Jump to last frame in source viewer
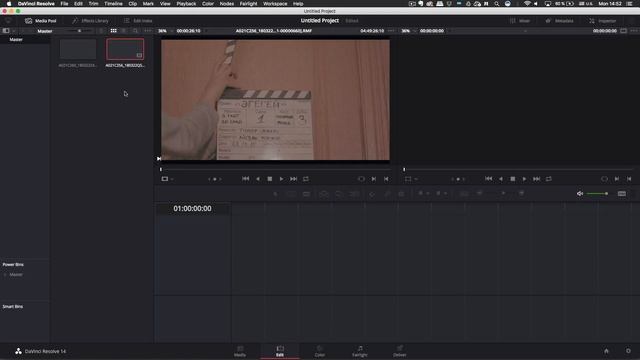This screenshot has height=360, width=640. pyautogui.click(x=293, y=179)
